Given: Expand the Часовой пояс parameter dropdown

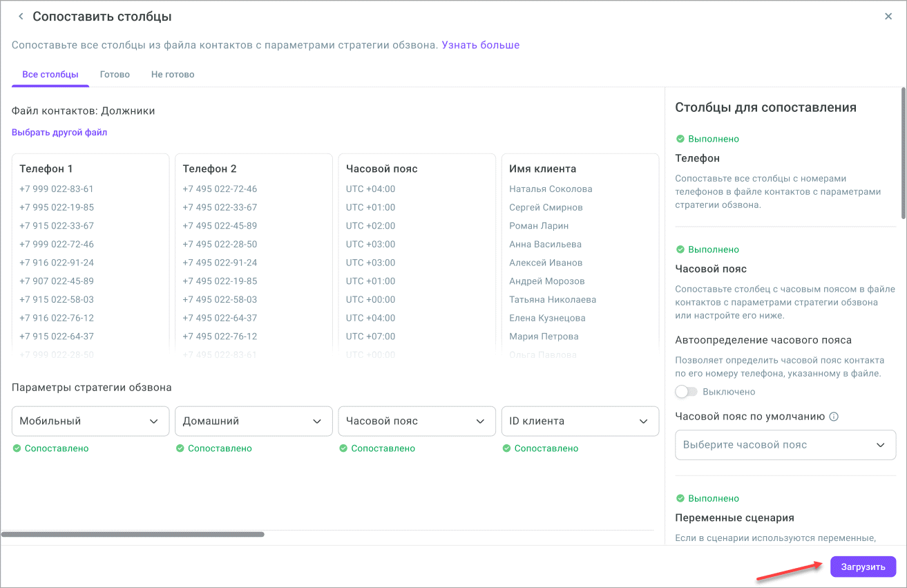Looking at the screenshot, I should click(416, 421).
